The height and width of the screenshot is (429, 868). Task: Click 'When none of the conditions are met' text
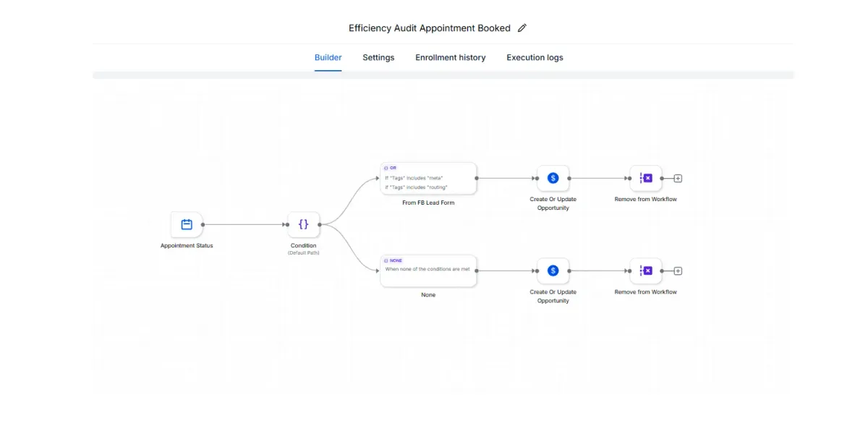[427, 269]
